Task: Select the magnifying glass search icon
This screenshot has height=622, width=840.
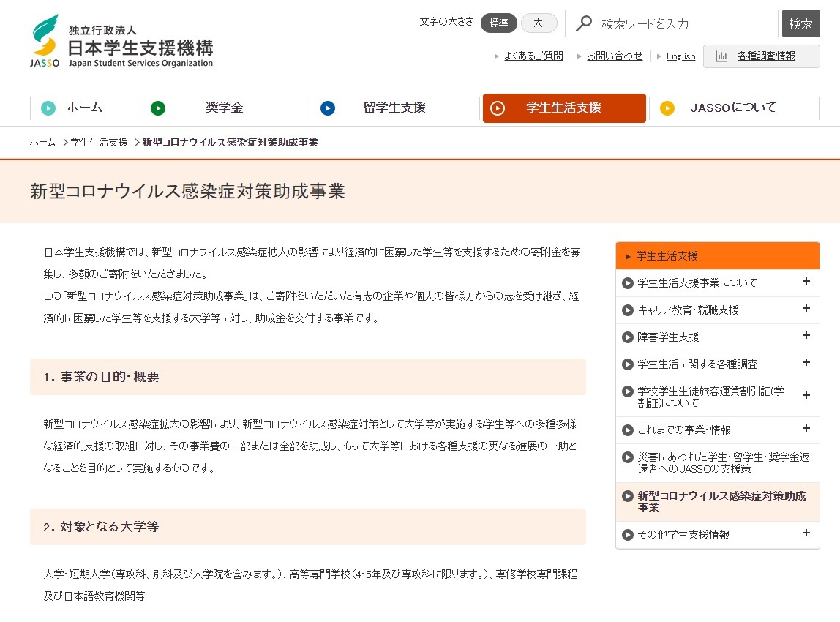Action: pos(583,23)
